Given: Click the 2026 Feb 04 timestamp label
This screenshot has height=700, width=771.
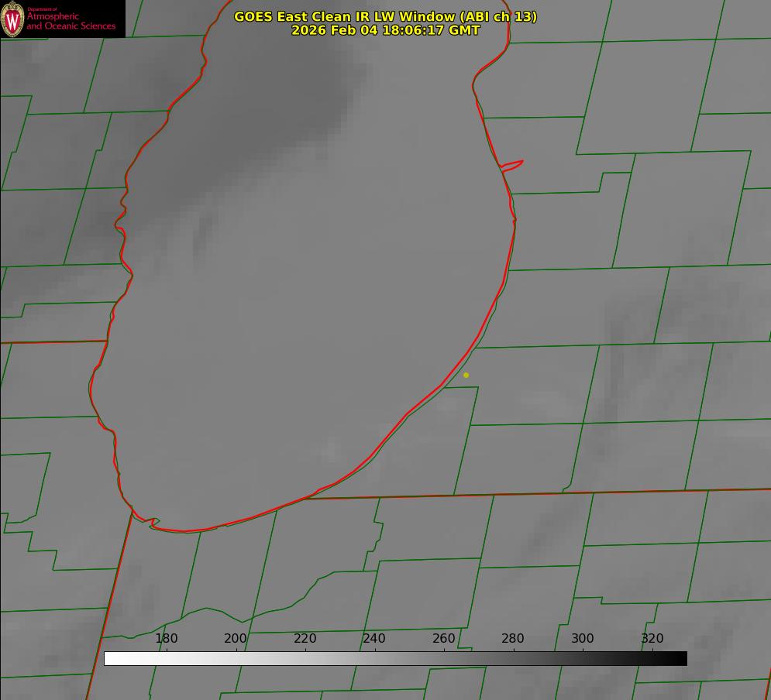Looking at the screenshot, I should tap(385, 30).
